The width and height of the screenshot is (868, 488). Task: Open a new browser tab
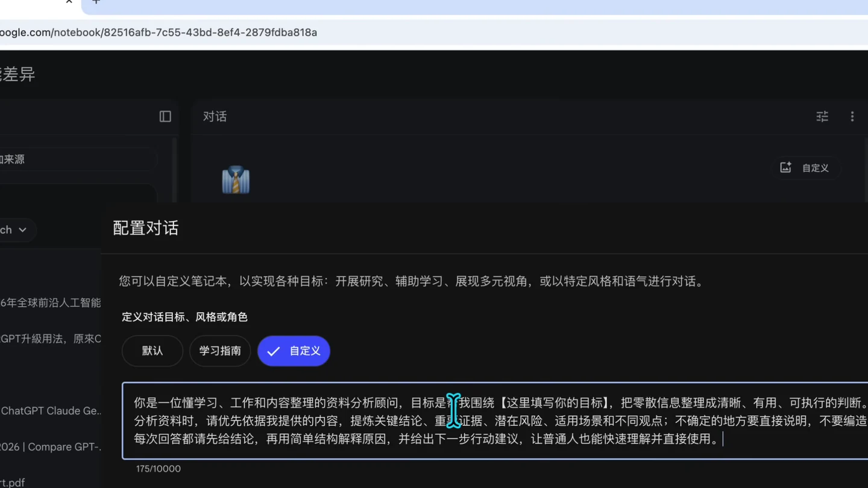point(96,2)
